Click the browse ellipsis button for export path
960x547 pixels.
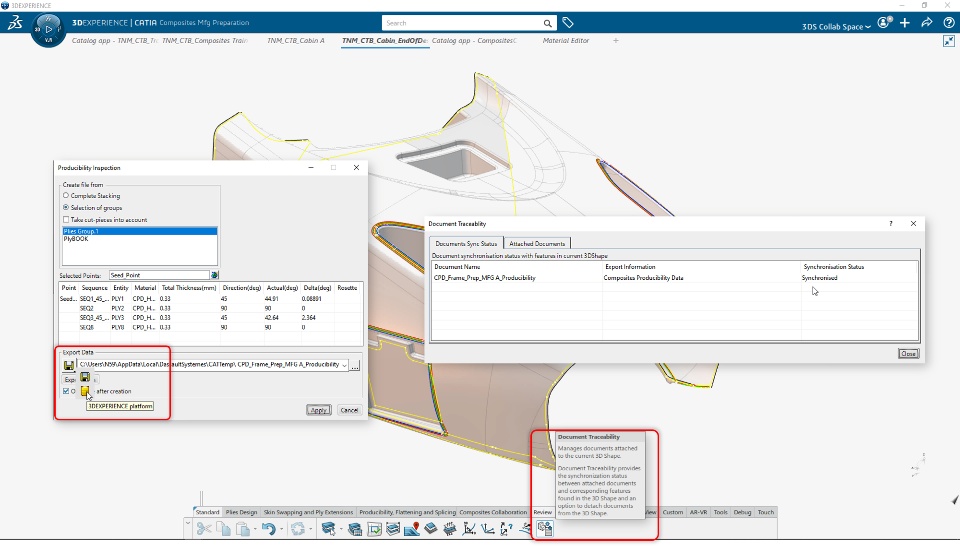[355, 365]
